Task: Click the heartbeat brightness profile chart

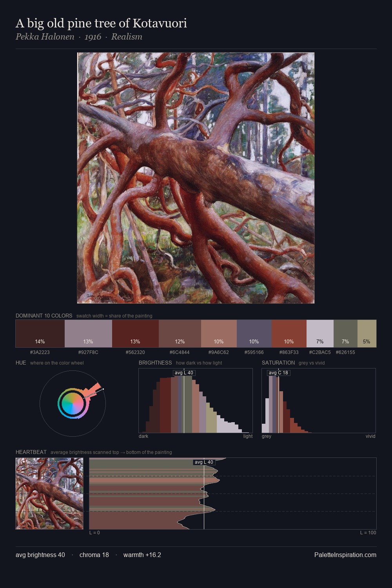Action: [x=233, y=494]
